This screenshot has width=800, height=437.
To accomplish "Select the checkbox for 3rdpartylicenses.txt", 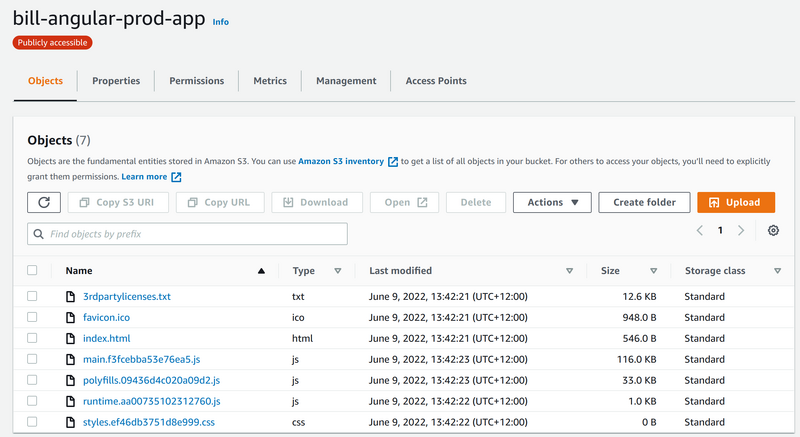I will 33,297.
